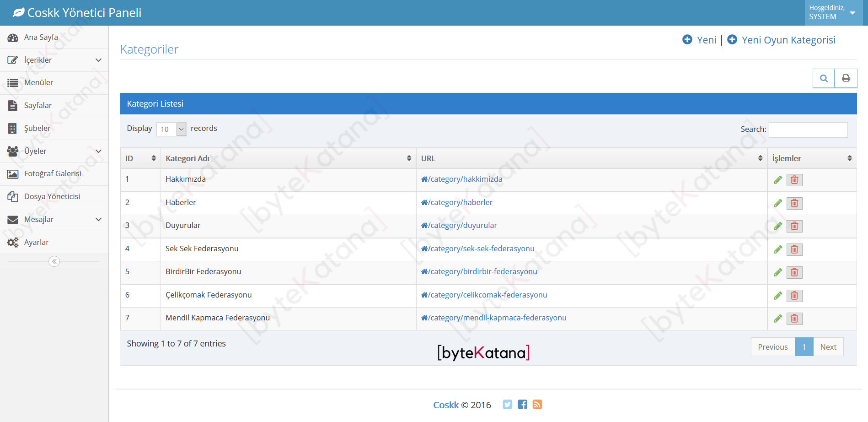Viewport: 868px width, 422px height.
Task: Sort table by Kategori Adı column
Action: (x=288, y=158)
